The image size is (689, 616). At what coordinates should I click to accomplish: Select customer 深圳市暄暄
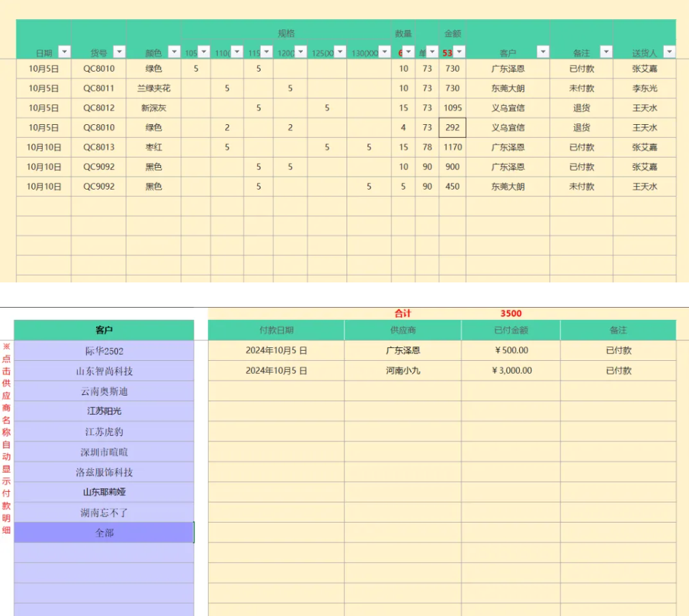point(104,452)
